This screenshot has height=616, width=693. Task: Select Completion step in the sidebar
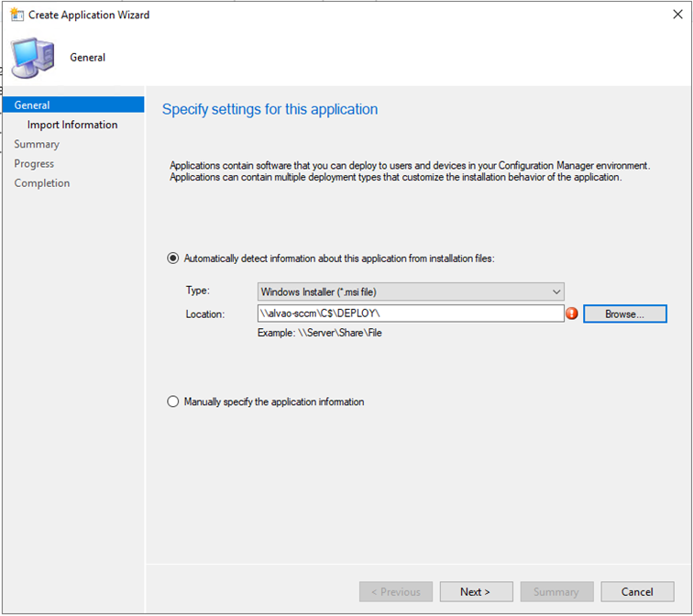point(42,183)
